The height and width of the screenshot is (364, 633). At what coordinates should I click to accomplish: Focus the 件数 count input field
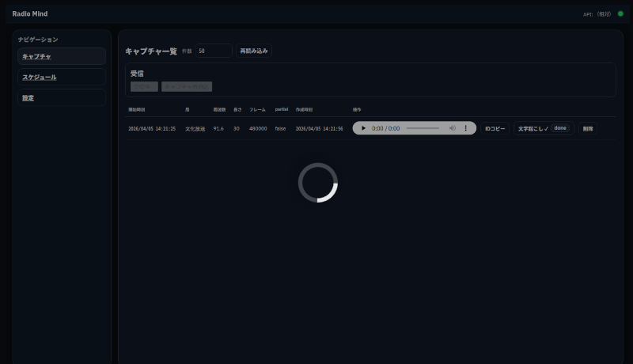(214, 51)
